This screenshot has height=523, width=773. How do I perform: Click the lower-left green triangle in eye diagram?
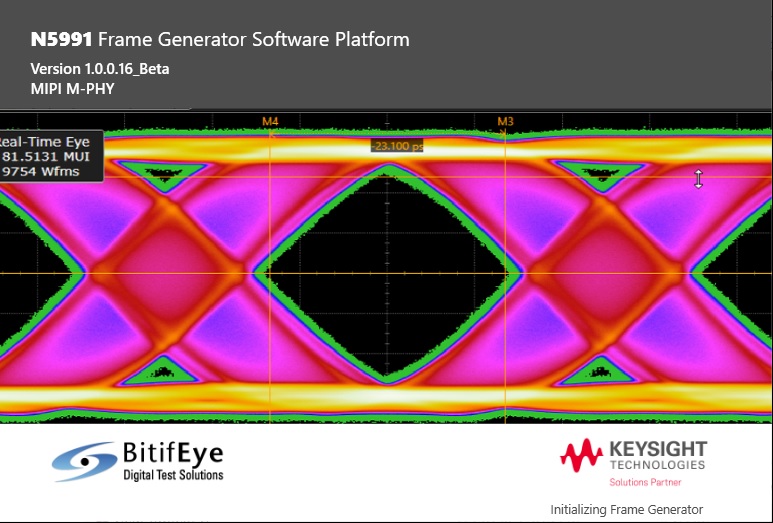[x=163, y=372]
